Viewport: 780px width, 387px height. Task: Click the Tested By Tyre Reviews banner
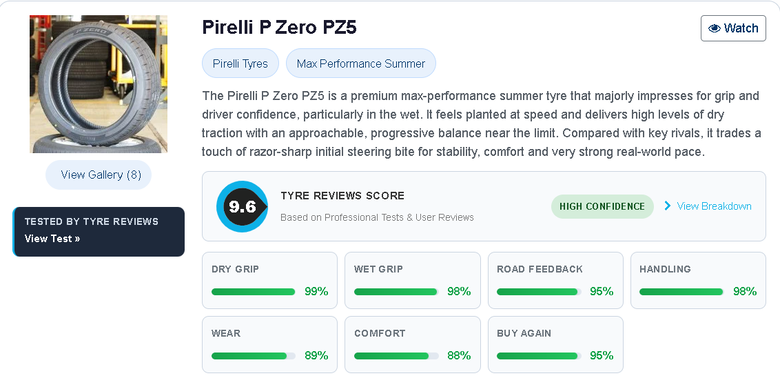tap(98, 232)
